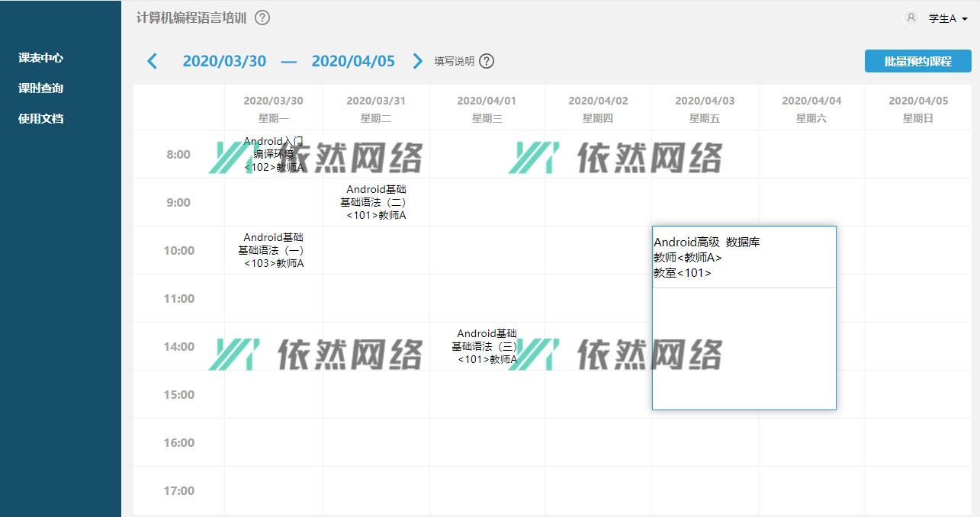This screenshot has width=980, height=517.
Task: Click the start date 2020/03/30 in header
Action: [224, 61]
